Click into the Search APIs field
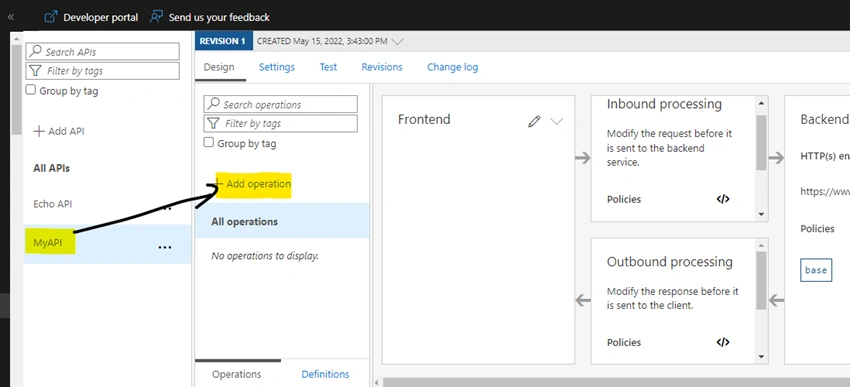The image size is (850, 387). (x=102, y=51)
